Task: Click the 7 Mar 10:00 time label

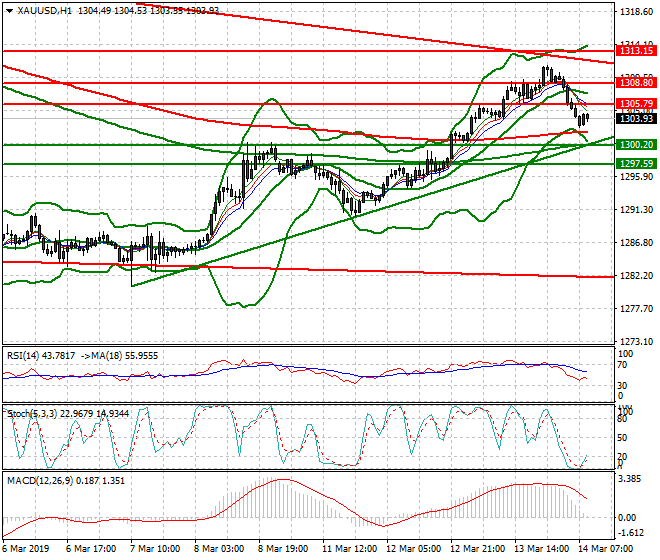Action: click(155, 549)
